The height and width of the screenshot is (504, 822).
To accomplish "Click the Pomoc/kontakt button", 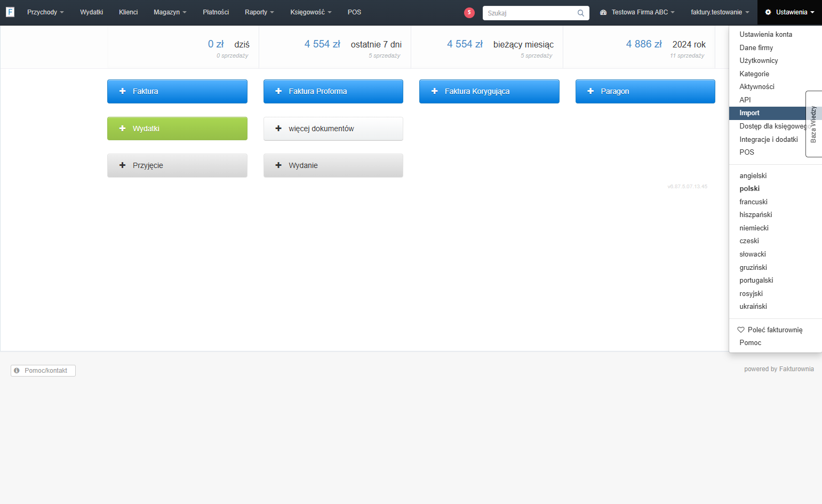I will click(x=43, y=371).
